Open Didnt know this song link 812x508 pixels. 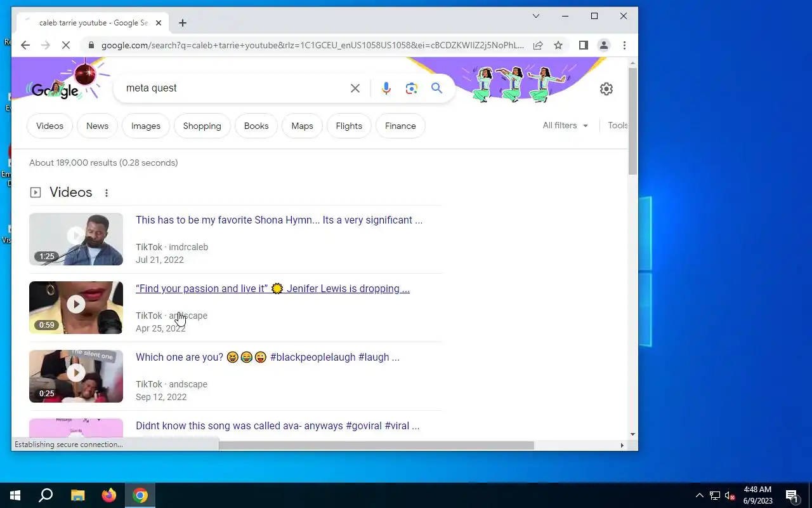(277, 426)
